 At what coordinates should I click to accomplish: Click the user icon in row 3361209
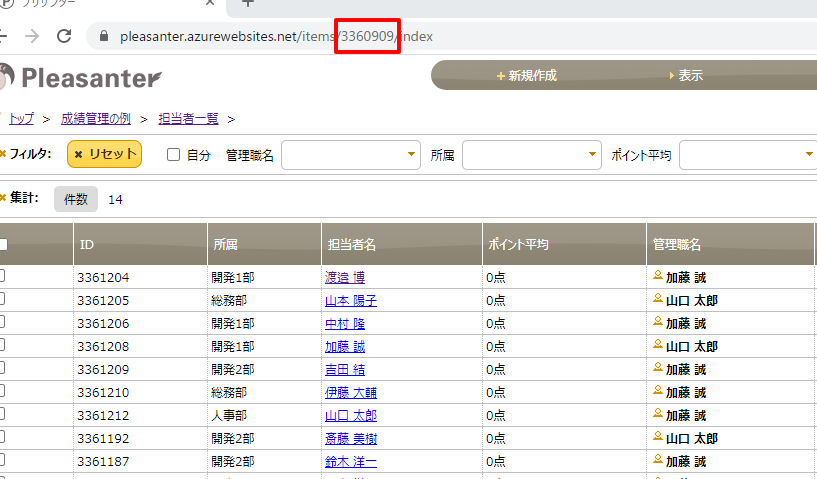click(658, 367)
